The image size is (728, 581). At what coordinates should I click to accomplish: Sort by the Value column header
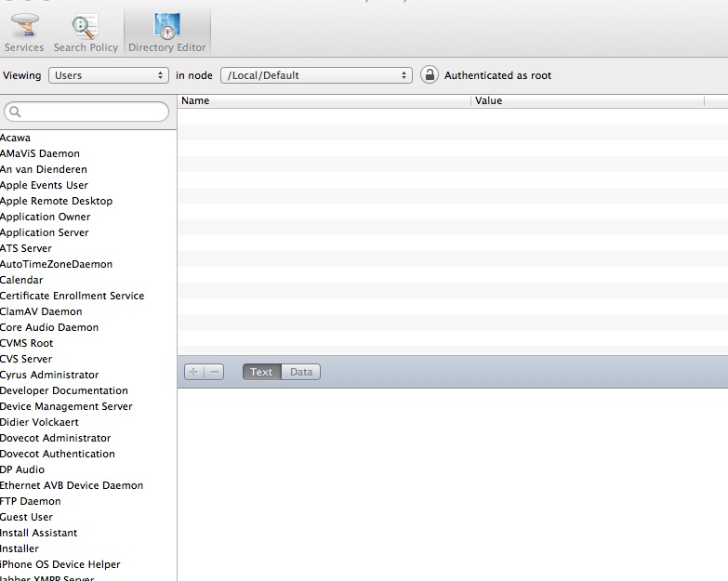click(588, 100)
